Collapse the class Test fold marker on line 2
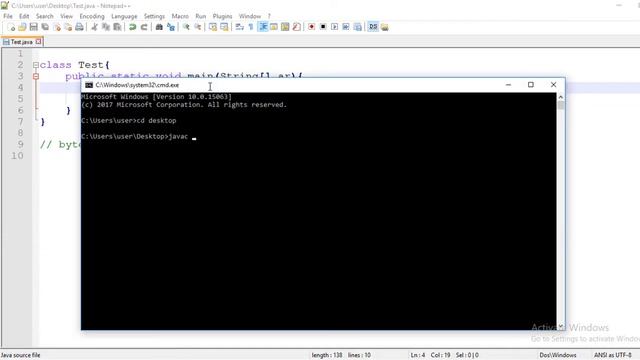This screenshot has width=640, height=360. (36, 65)
